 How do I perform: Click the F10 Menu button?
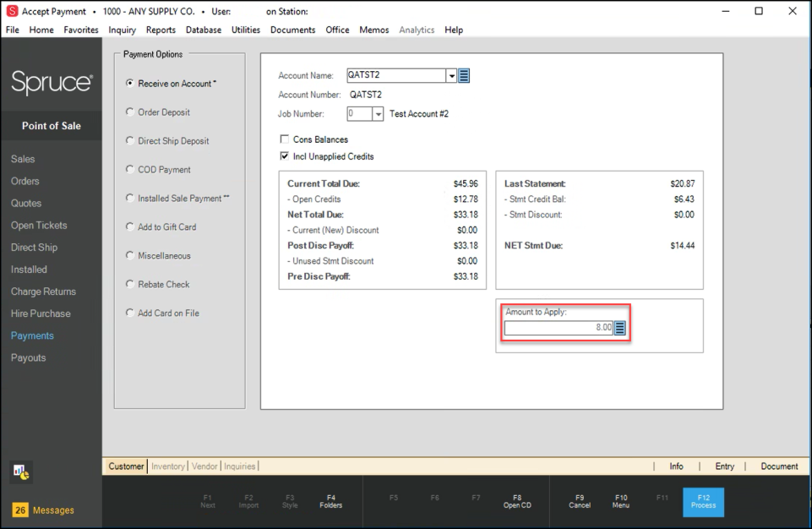point(621,502)
